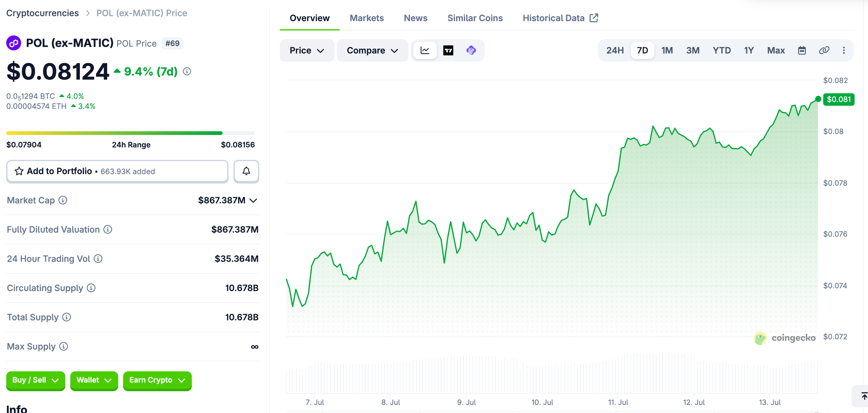Click the green $0.081 price marker

[838, 100]
